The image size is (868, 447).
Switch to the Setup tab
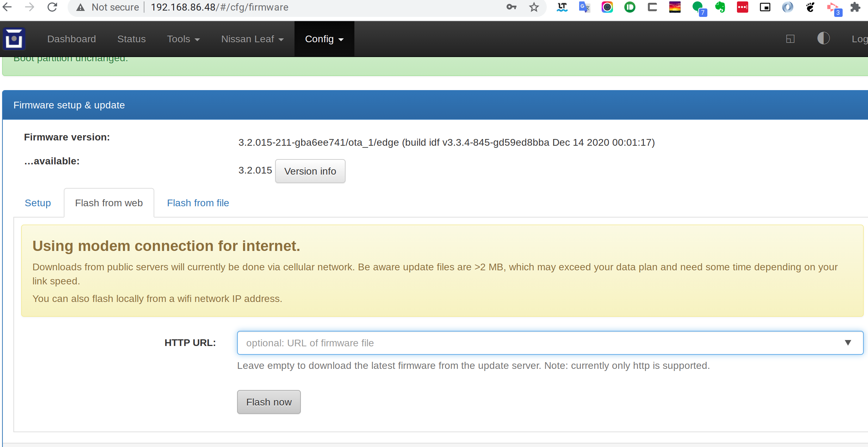coord(38,203)
